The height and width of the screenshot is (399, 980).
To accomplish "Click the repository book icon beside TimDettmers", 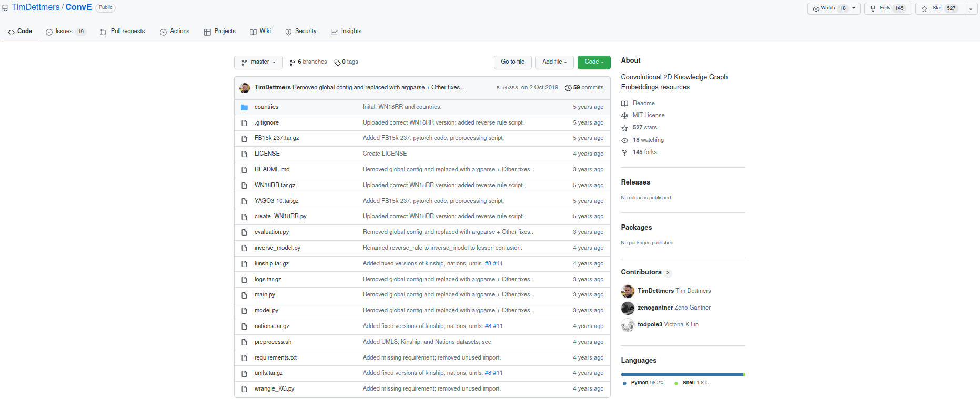I will click(5, 8).
